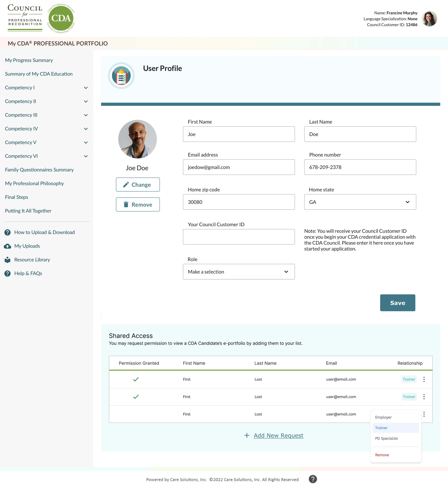Click the Help & FAQs question icon
Viewport: 448px width, 487px height.
7,274
